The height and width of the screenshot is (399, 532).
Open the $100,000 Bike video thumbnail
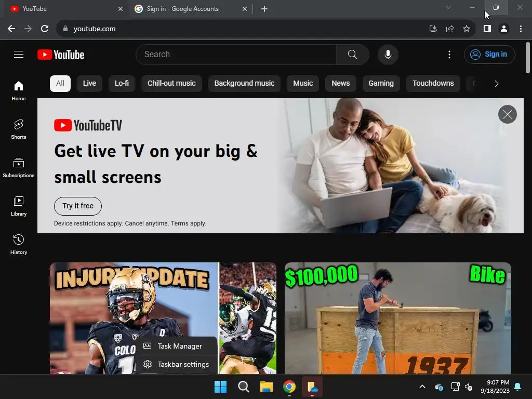pyautogui.click(x=397, y=318)
